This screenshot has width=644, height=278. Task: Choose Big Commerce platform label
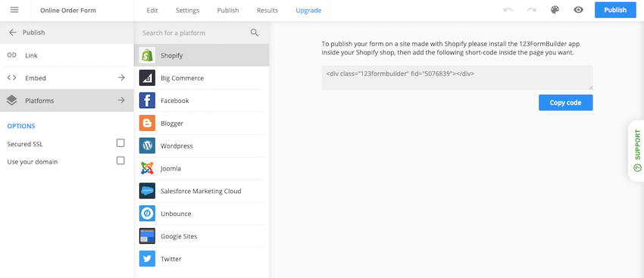pos(182,78)
